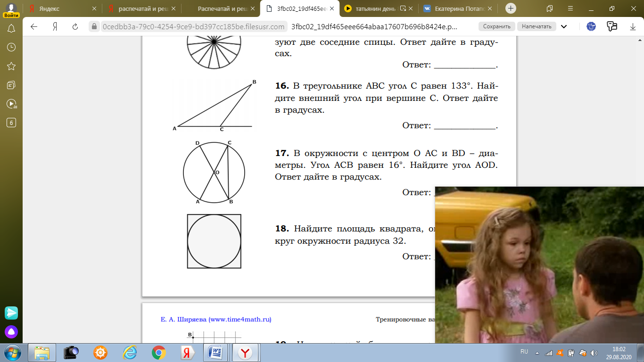
Task: Close the Яндекс tab
Action: coord(94,8)
